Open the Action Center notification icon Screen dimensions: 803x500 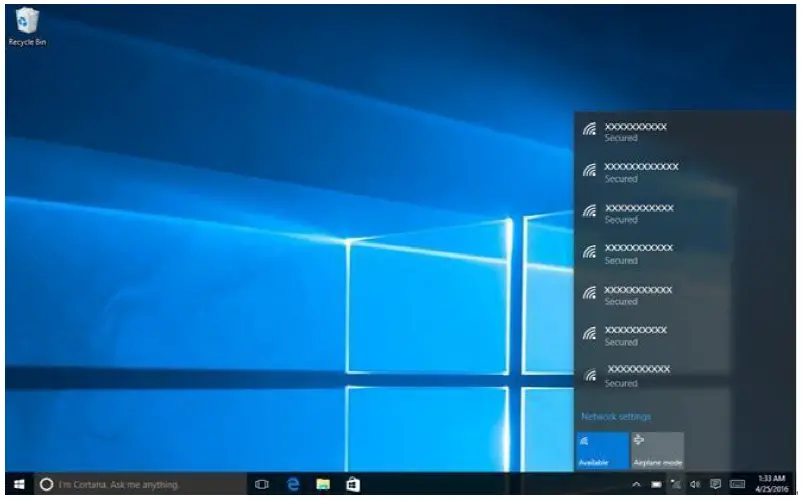click(x=715, y=484)
